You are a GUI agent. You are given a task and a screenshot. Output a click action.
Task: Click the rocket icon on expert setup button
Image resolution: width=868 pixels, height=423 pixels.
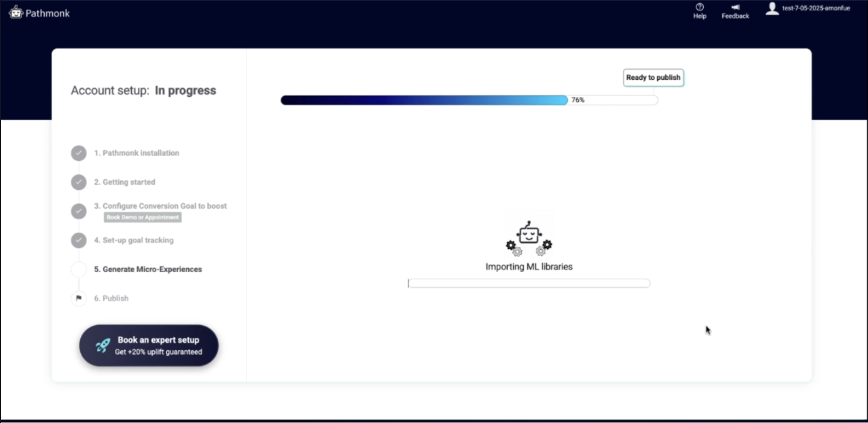(103, 345)
